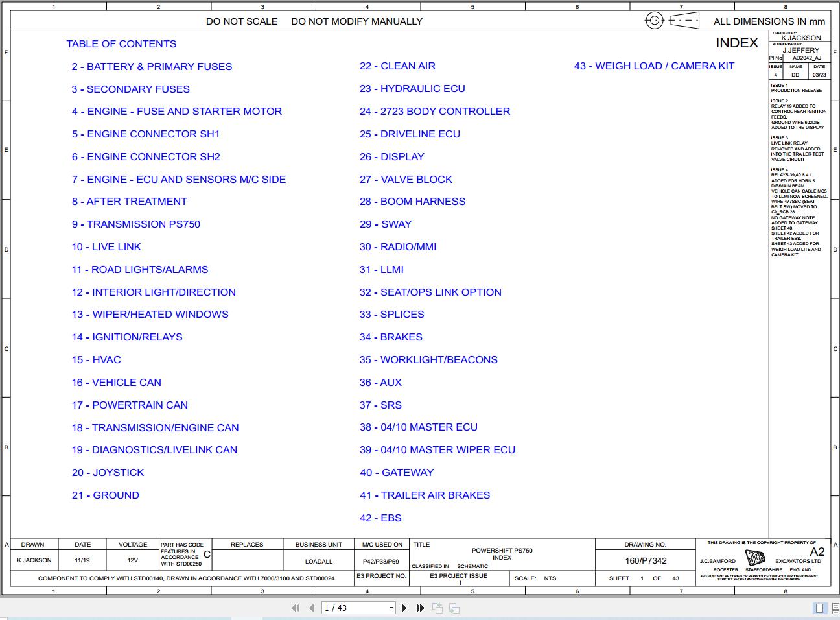Switch to continuous page scrolling mode
This screenshot has height=620, width=840.
(835, 608)
